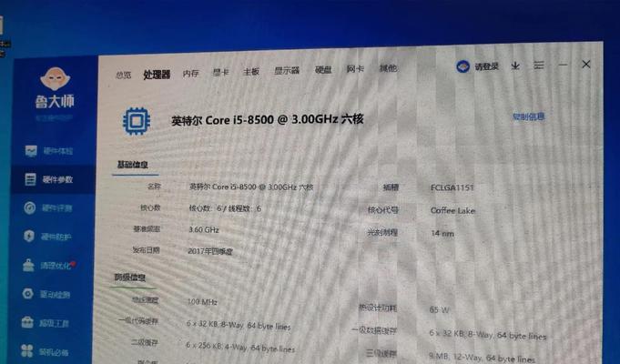Switch to the 网卡 network card tab
The height and width of the screenshot is (364, 620).
(355, 69)
